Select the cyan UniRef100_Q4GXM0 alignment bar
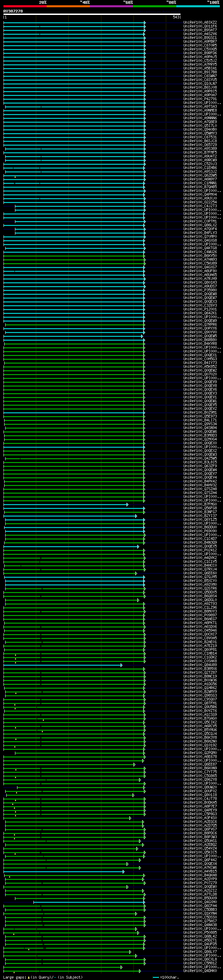The height and width of the screenshot is (980, 223). (x=89, y=902)
